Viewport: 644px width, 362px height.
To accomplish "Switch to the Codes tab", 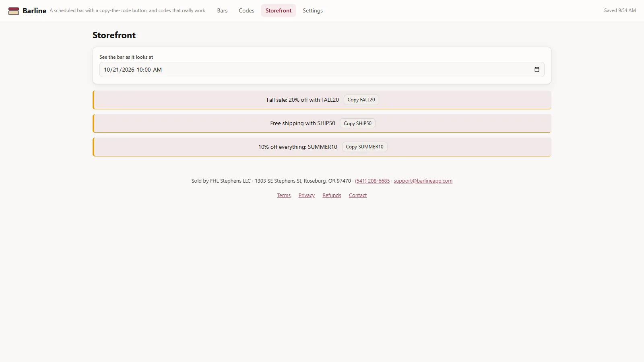I will (246, 10).
